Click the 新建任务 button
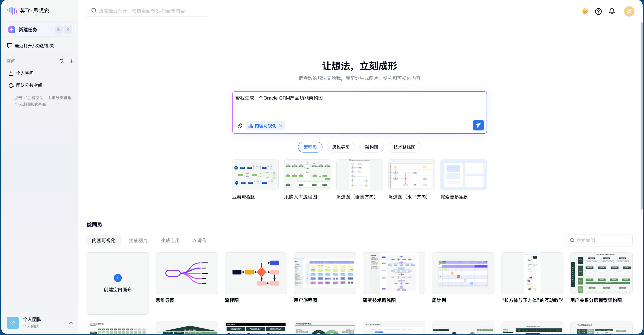644x335 pixels. 40,30
